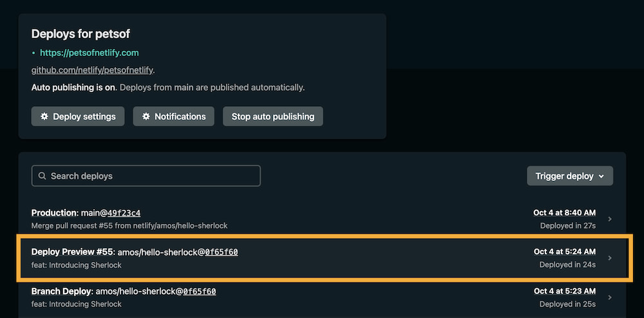Expand the Branch Deploy row chevron
Image resolution: width=644 pixels, height=318 pixels.
pyautogui.click(x=610, y=297)
